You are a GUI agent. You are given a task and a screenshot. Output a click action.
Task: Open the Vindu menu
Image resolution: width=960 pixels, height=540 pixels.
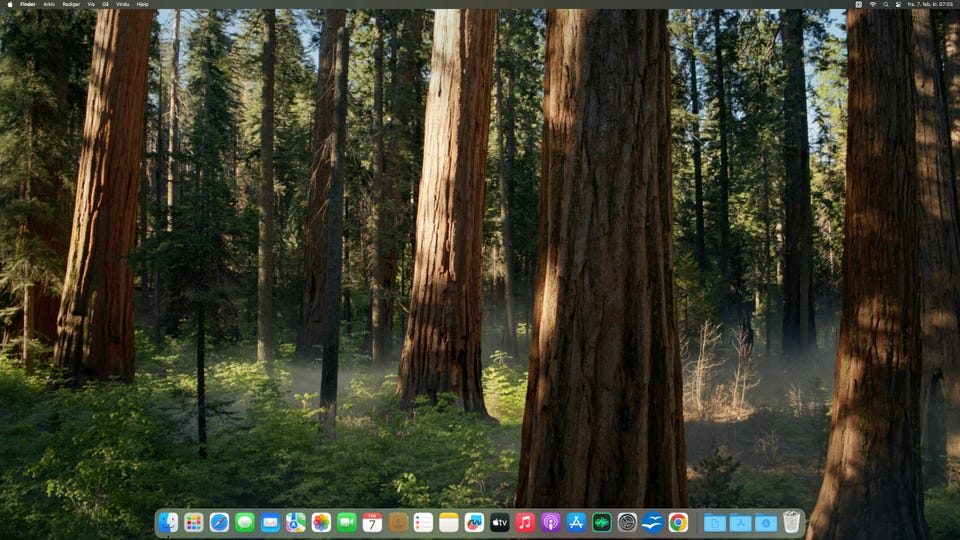[x=122, y=4]
